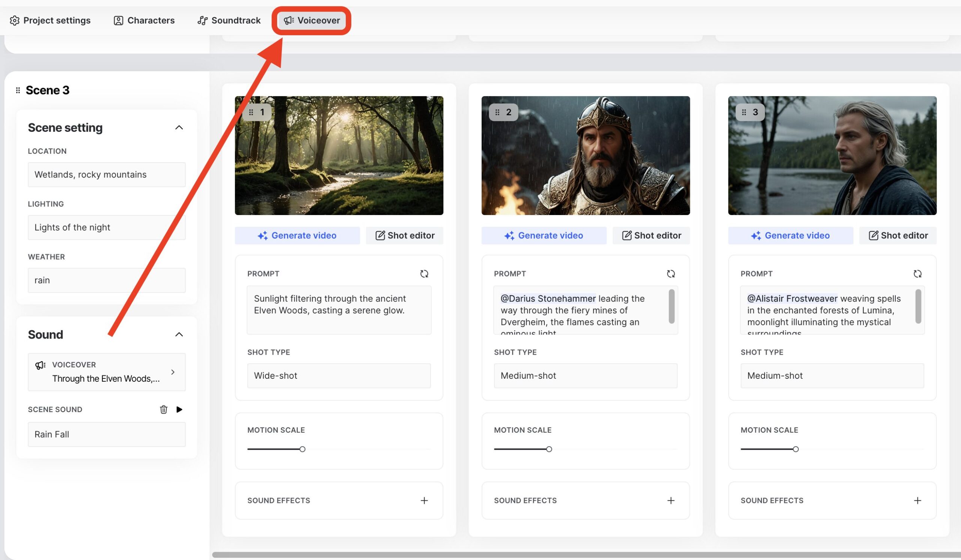Add sound effects to shot 2
The image size is (961, 560).
point(671,501)
